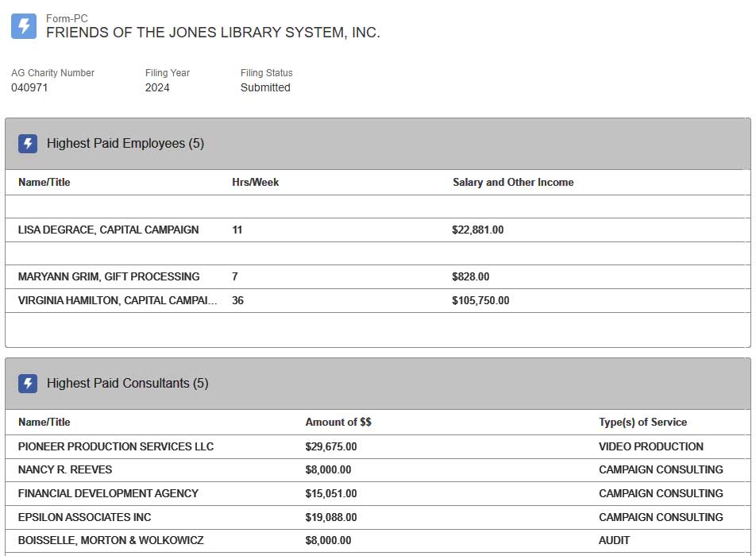Screen dimensions: 756x556
Task: Select the Maryann Grim, Gift Processing row
Action: [x=109, y=277]
